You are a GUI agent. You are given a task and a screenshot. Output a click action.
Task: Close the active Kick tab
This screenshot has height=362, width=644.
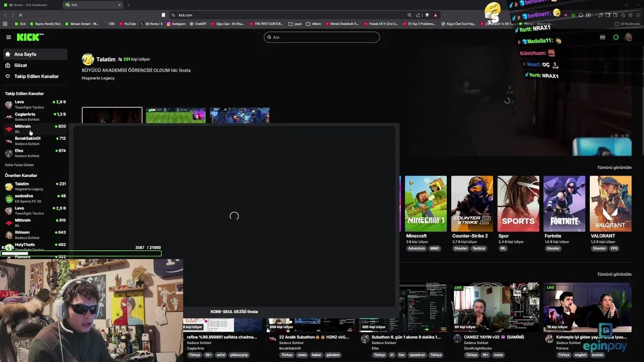click(119, 5)
